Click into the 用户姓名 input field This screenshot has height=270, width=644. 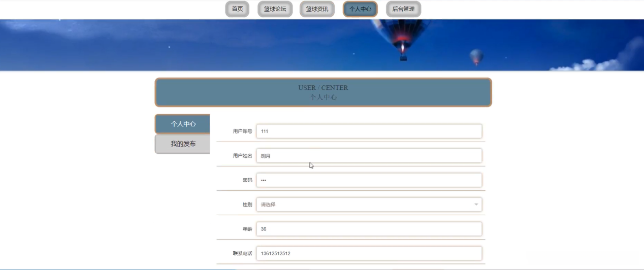(369, 156)
